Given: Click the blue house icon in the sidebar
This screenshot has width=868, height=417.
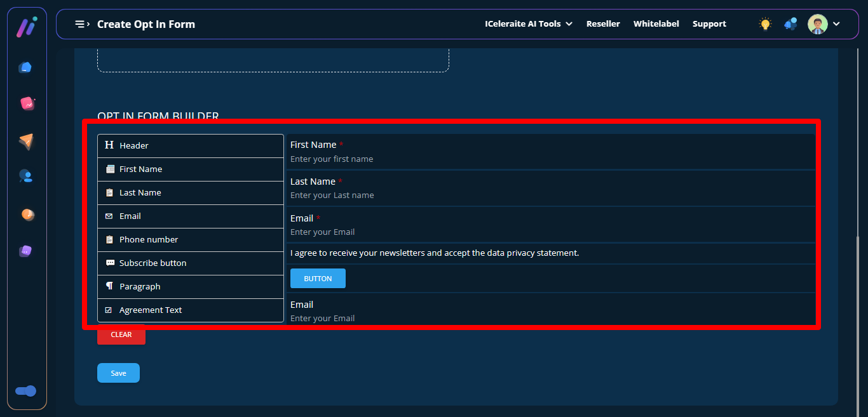Looking at the screenshot, I should (x=25, y=67).
